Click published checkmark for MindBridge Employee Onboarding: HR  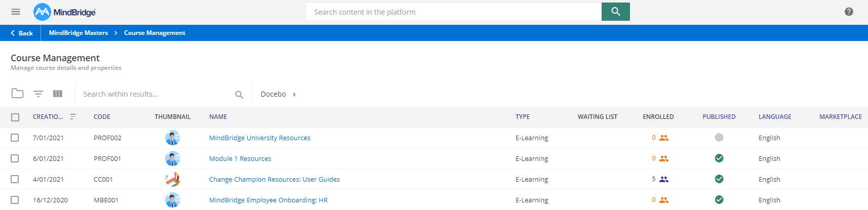[719, 199]
